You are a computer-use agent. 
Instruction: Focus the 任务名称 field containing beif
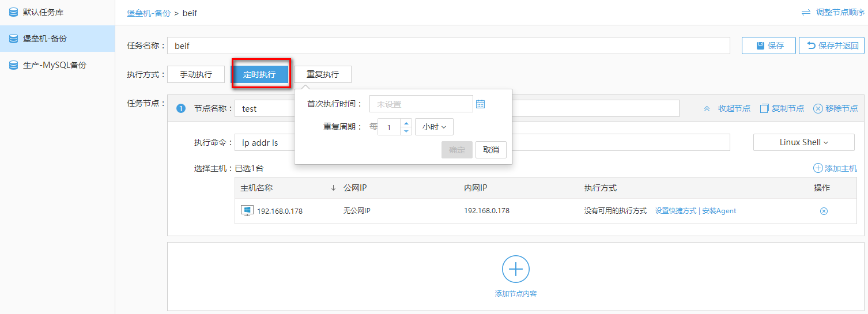click(x=448, y=46)
